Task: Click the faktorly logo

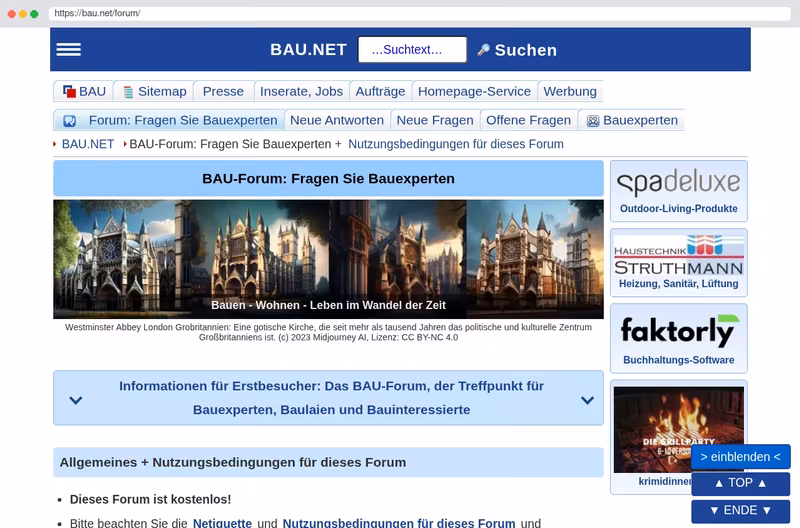Action: click(680, 331)
